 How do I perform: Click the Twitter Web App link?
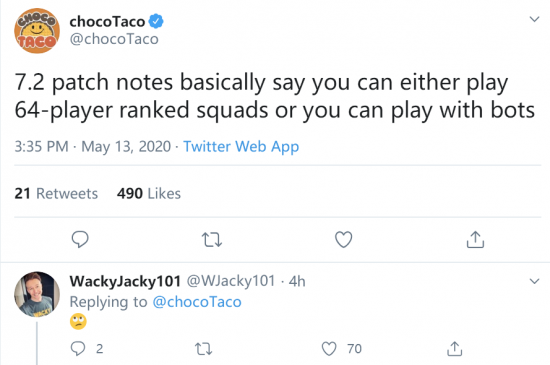[241, 147]
